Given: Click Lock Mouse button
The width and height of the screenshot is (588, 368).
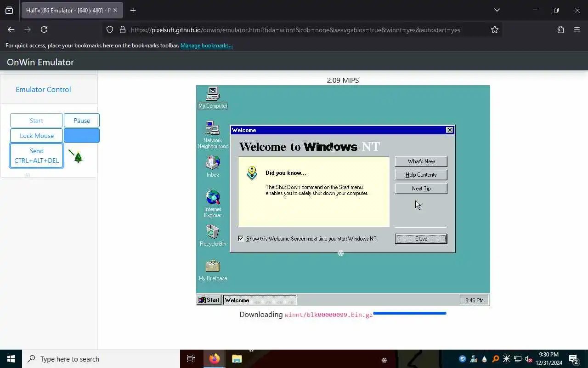Looking at the screenshot, I should [36, 136].
